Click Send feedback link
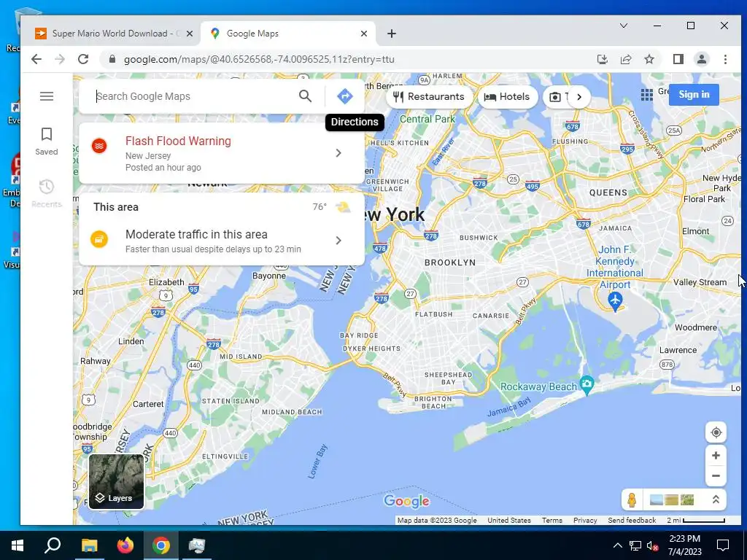This screenshot has width=747, height=560. click(632, 521)
